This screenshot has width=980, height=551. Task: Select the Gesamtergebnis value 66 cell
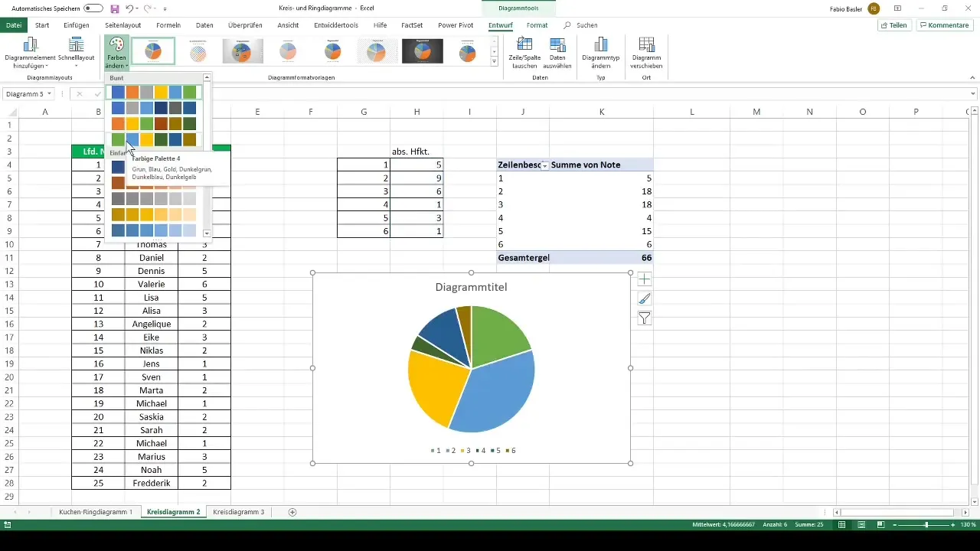pos(602,258)
